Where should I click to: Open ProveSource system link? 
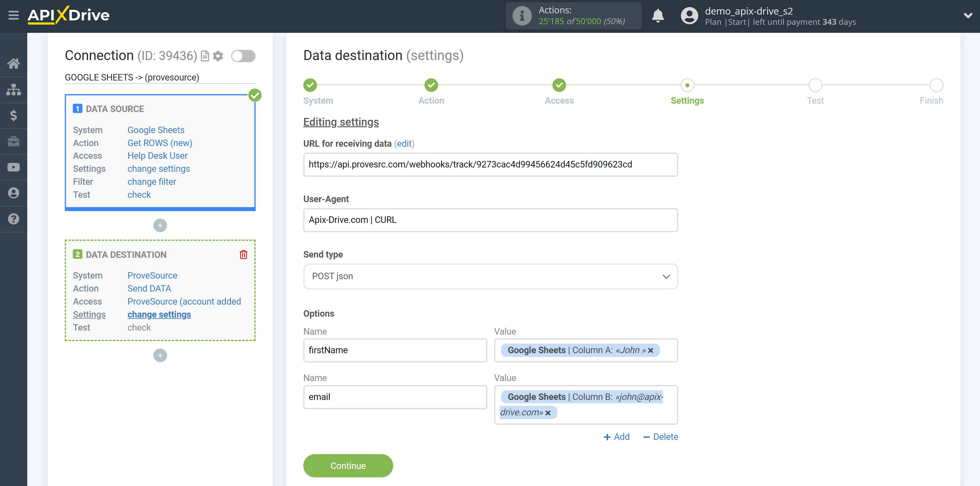152,276
